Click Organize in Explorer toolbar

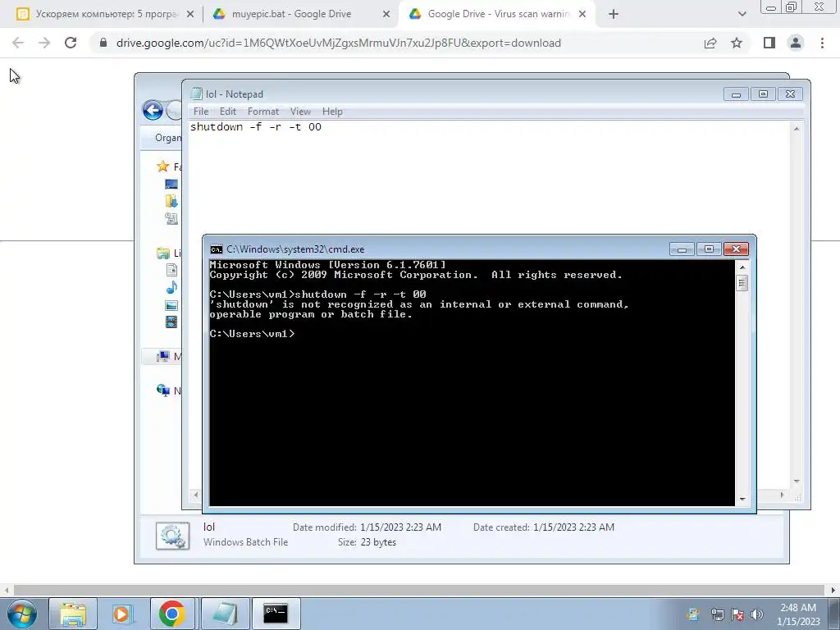click(x=167, y=138)
